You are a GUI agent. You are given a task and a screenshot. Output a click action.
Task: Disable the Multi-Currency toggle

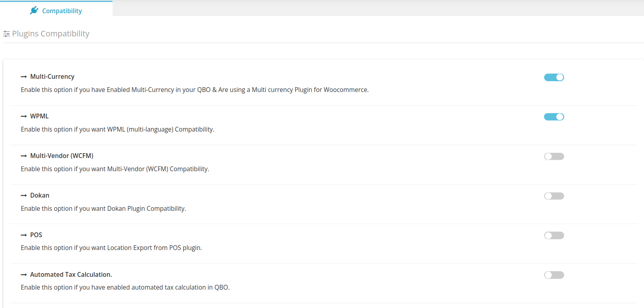tap(554, 77)
